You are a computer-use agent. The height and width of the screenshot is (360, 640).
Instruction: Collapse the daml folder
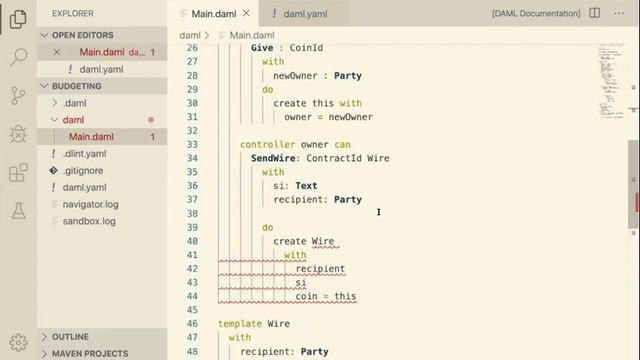pos(102,120)
